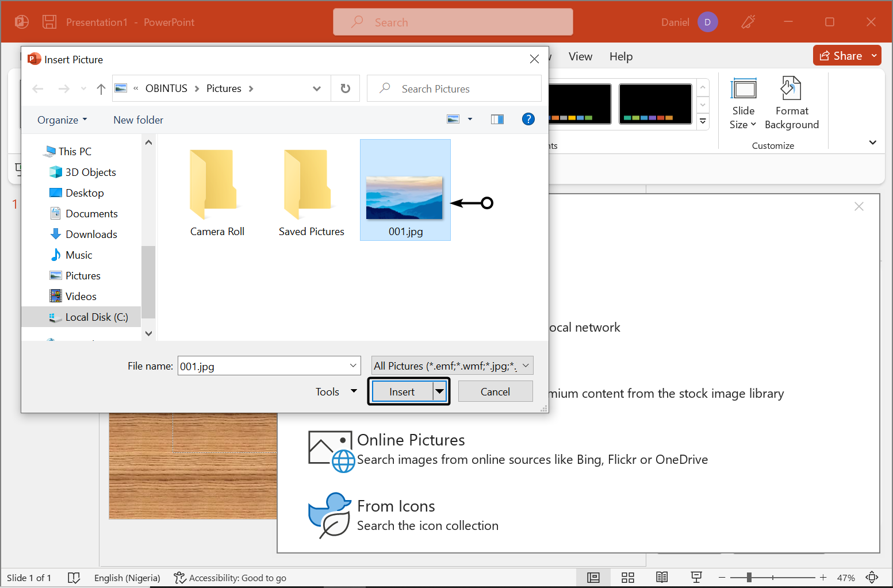This screenshot has height=588, width=893.
Task: Open the Accessibility checker from status bar
Action: tap(230, 578)
